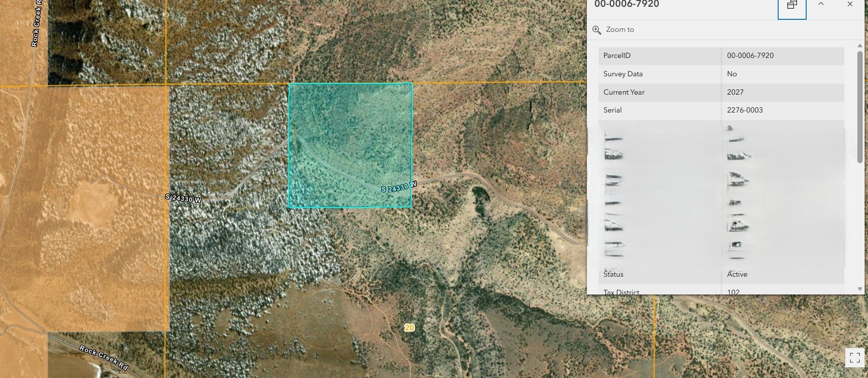Close the parcel info popup
The height and width of the screenshot is (378, 868).
point(850,4)
